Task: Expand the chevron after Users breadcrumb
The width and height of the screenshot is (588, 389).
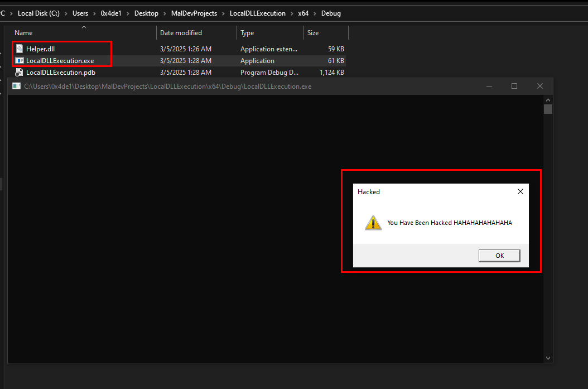Action: [x=94, y=13]
